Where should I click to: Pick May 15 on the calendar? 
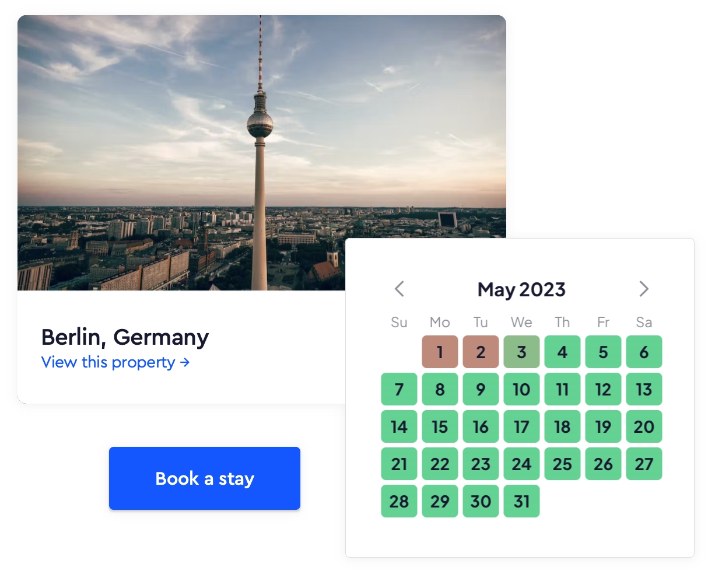pyautogui.click(x=440, y=426)
